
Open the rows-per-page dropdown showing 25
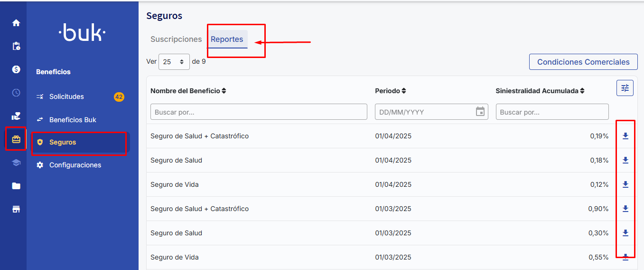(174, 62)
